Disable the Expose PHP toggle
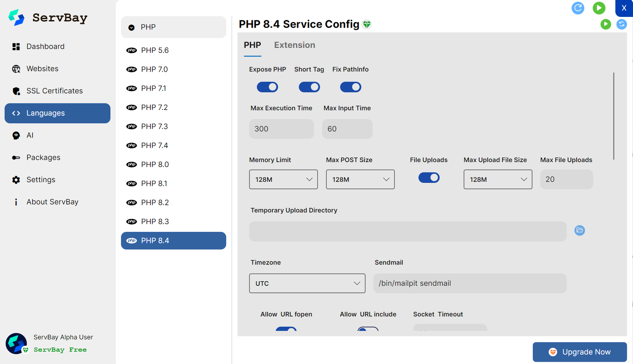633x364 pixels. coord(267,87)
